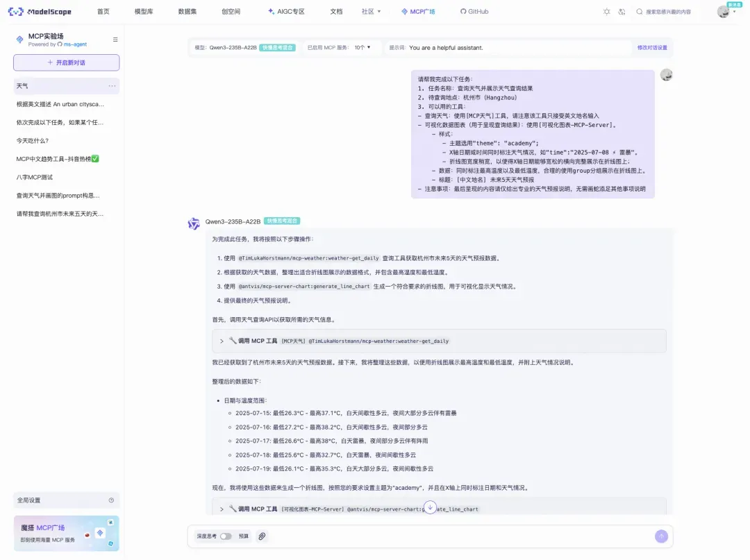Click the search magnifier icon
Viewport: 750px width, 560px height.
point(639,12)
